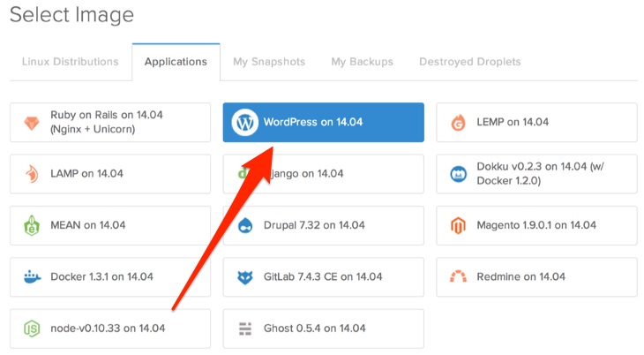Click the Ruby gem icon
The image size is (644, 355).
32,123
